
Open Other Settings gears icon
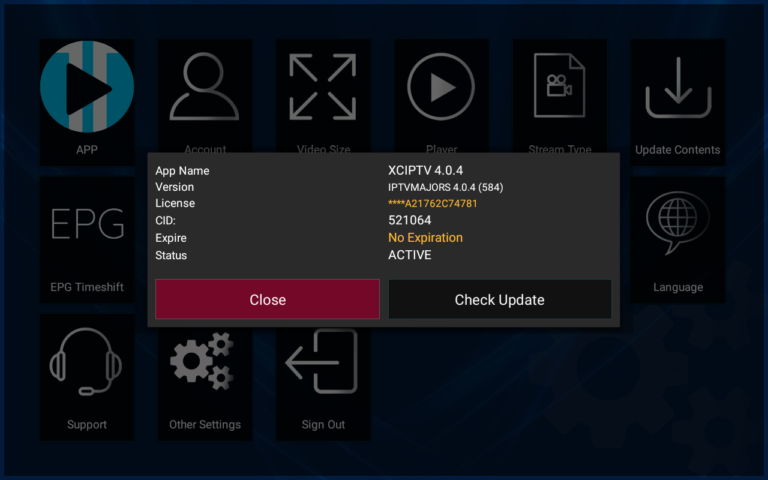click(204, 362)
